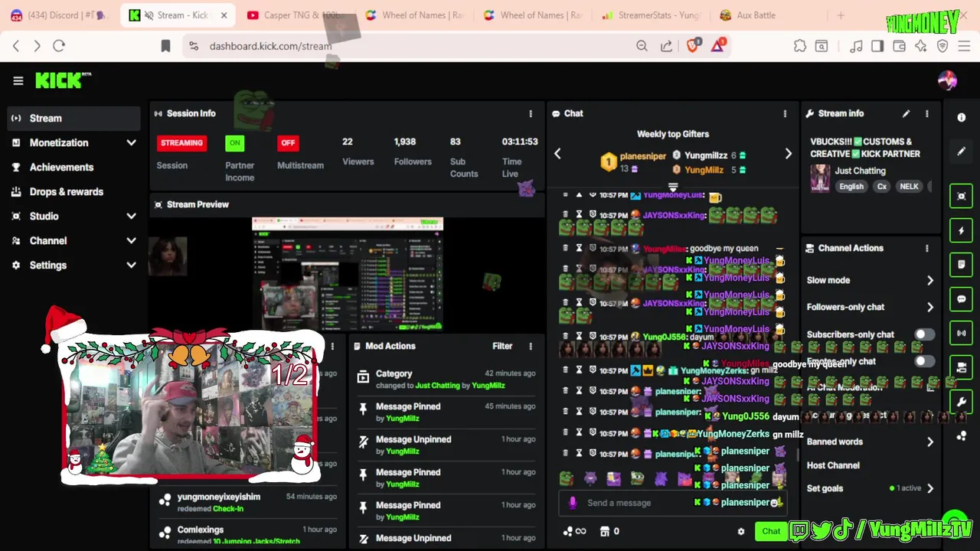The height and width of the screenshot is (551, 980).
Task: Open the Kick hamburger navigation menu
Action: pos(18,80)
